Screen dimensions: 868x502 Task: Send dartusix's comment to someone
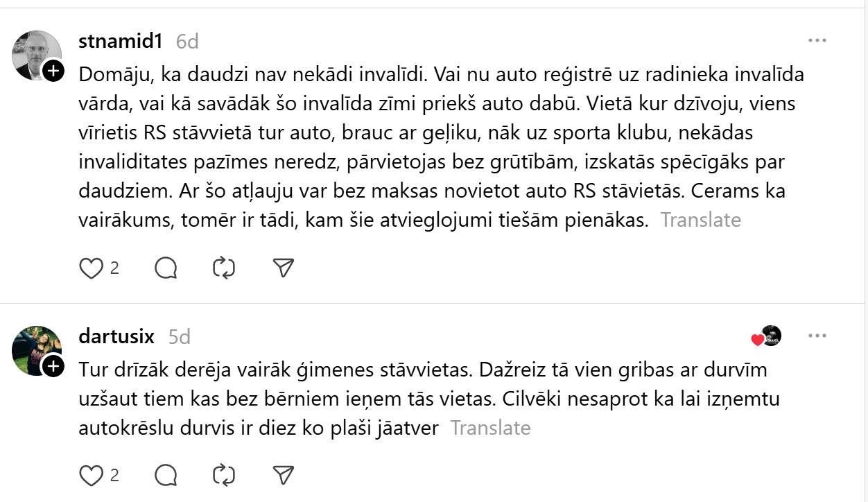point(284,475)
